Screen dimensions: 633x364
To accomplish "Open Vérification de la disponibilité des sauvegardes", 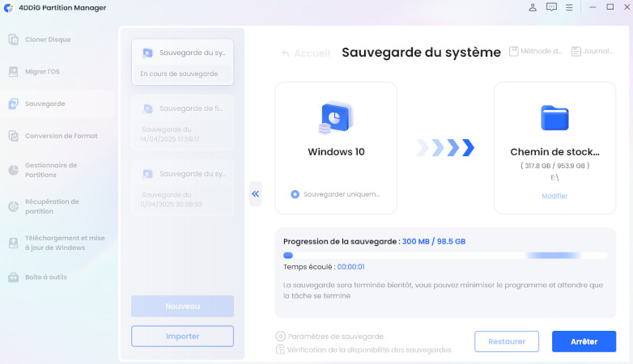I will pyautogui.click(x=369, y=350).
